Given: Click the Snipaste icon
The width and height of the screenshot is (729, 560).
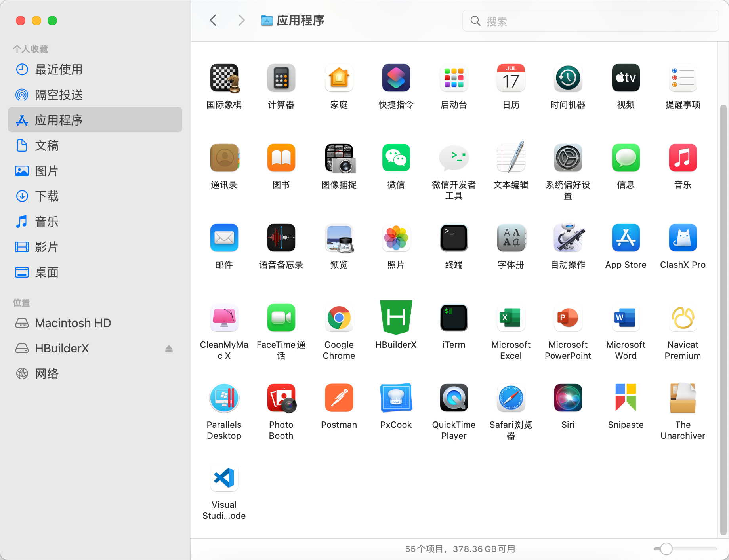Looking at the screenshot, I should pos(626,397).
